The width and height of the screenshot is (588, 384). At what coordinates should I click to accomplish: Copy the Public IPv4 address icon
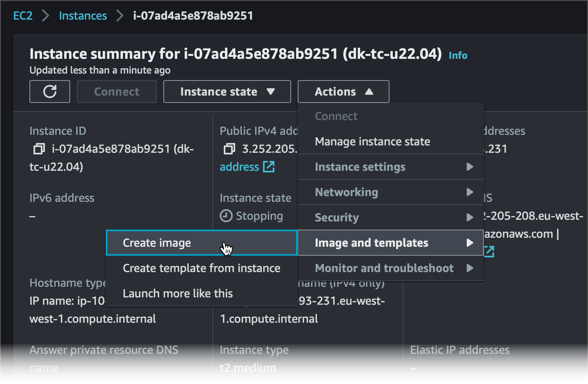(229, 149)
